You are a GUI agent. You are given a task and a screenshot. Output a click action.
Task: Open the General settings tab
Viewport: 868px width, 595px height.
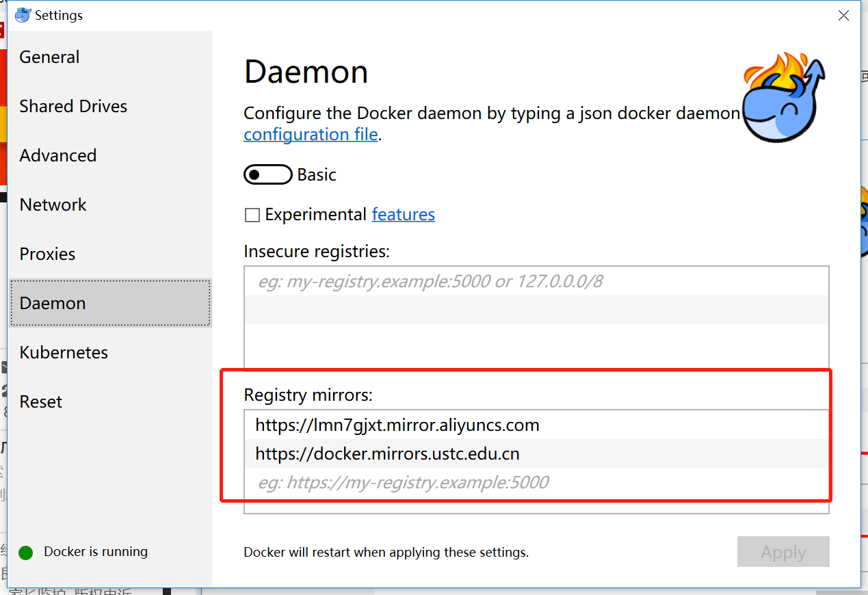(x=49, y=57)
